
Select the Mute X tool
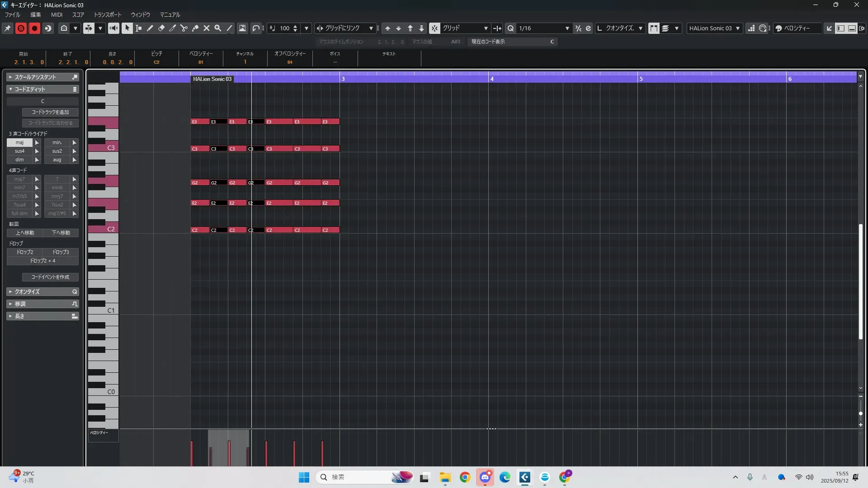[207, 28]
